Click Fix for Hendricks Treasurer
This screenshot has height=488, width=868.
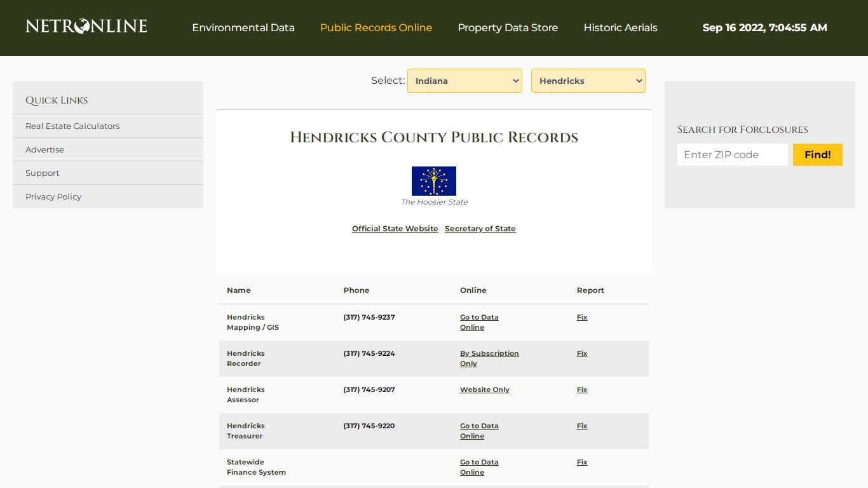(582, 426)
